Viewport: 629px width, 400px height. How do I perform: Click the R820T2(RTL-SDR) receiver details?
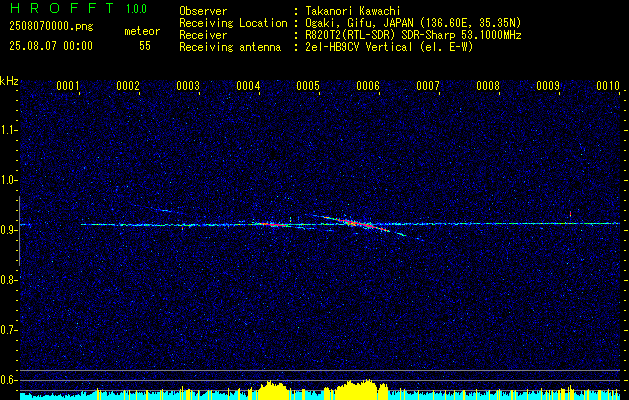tap(413, 35)
